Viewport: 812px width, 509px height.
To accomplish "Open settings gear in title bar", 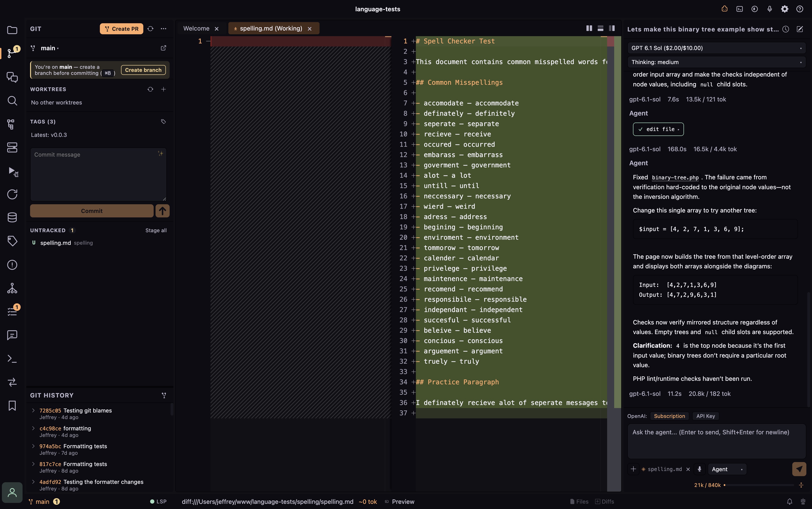I will (x=785, y=9).
